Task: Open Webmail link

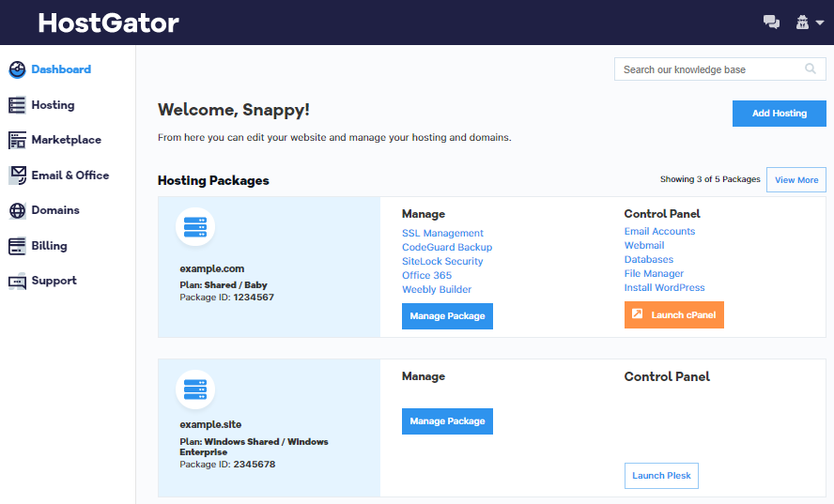Action: [644, 245]
